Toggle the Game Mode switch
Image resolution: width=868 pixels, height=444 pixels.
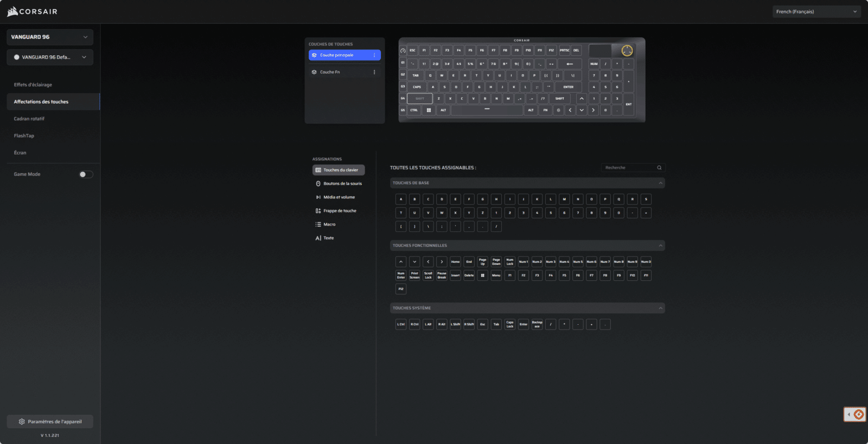point(86,175)
